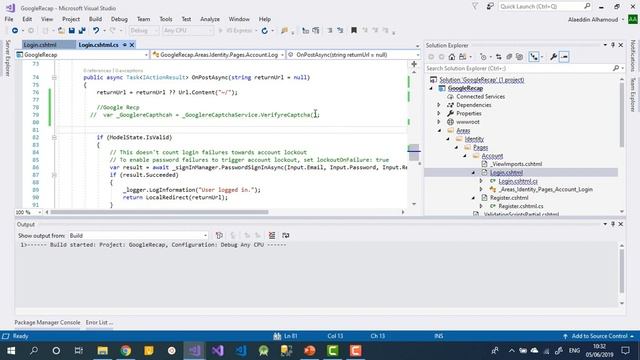Click the editor horizontal scrollbar thumb

160,212
